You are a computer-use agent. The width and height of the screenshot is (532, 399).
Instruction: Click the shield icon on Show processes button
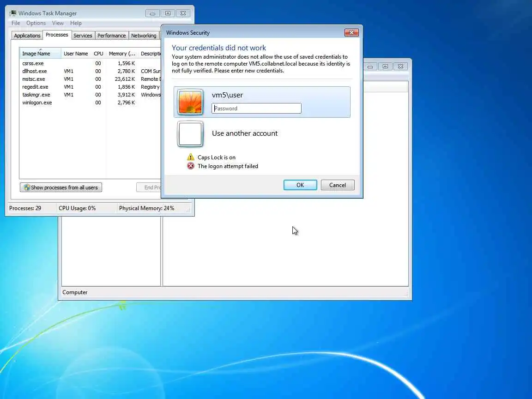26,187
